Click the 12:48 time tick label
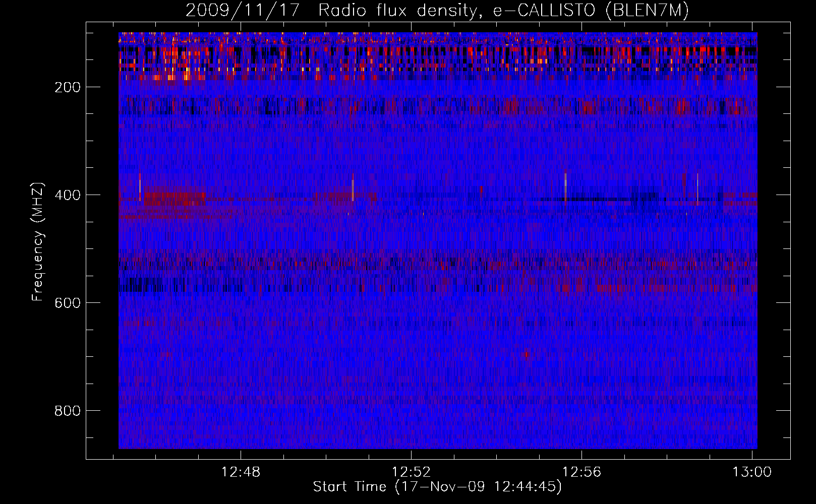This screenshot has width=816, height=504. tap(241, 472)
